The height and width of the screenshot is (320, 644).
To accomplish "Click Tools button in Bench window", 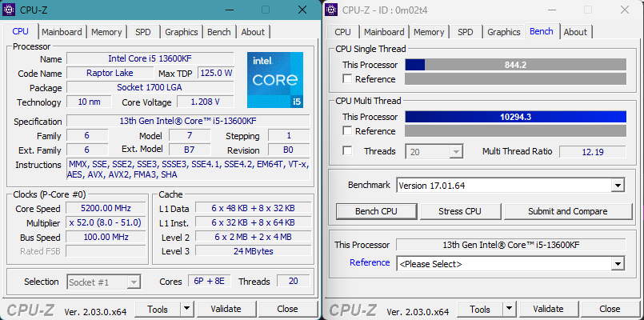I will pyautogui.click(x=480, y=309).
